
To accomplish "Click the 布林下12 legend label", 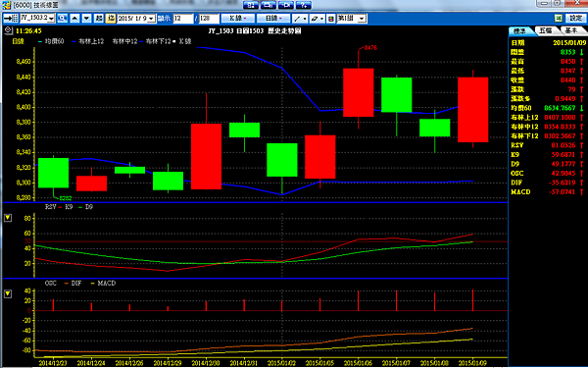I will coord(158,41).
